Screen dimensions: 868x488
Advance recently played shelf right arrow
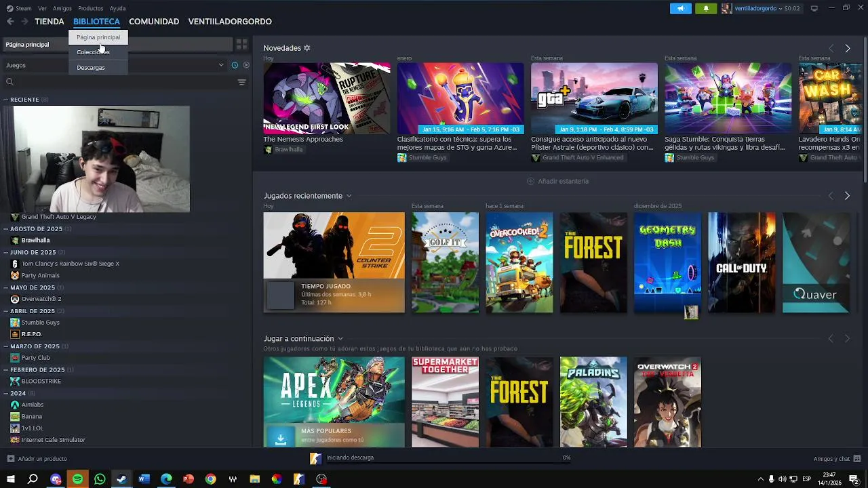coord(847,196)
